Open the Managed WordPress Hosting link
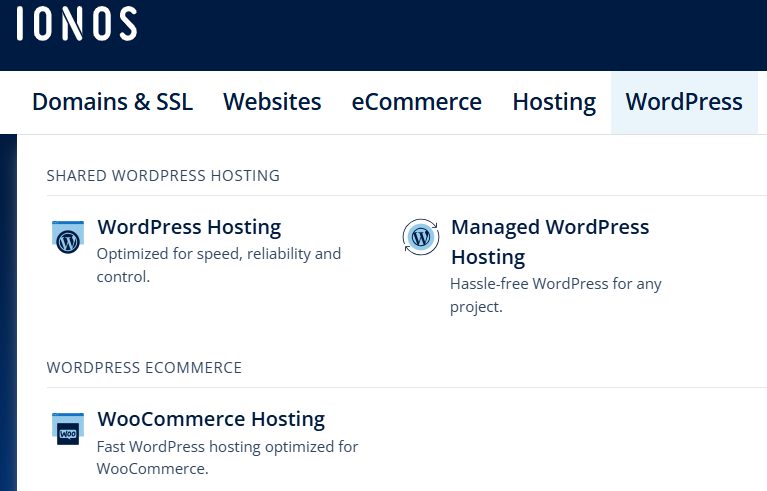 point(550,242)
